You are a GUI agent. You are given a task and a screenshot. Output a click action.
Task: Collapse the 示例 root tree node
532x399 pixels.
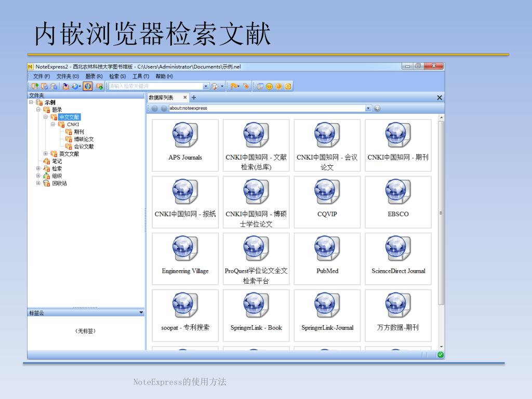(31, 102)
